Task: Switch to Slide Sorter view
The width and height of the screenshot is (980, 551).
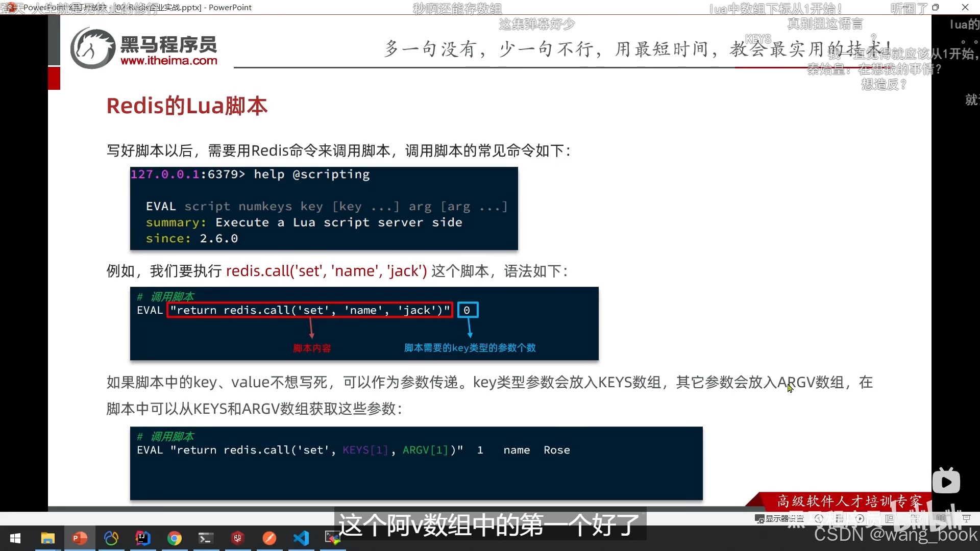Action: click(x=915, y=518)
